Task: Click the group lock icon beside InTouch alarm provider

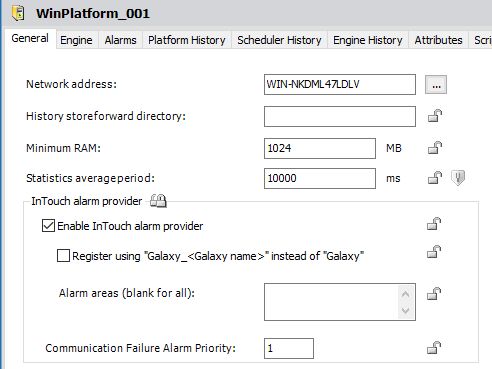Action: (x=158, y=201)
